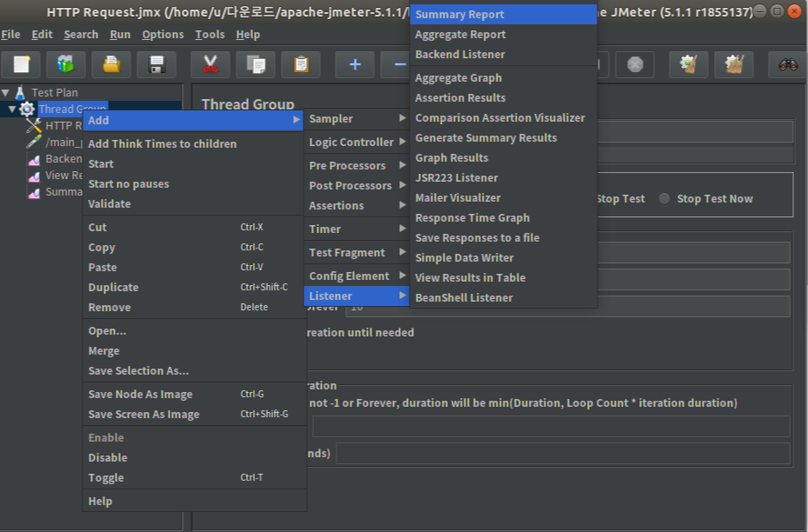
Task: Open the Run menu
Action: (120, 35)
